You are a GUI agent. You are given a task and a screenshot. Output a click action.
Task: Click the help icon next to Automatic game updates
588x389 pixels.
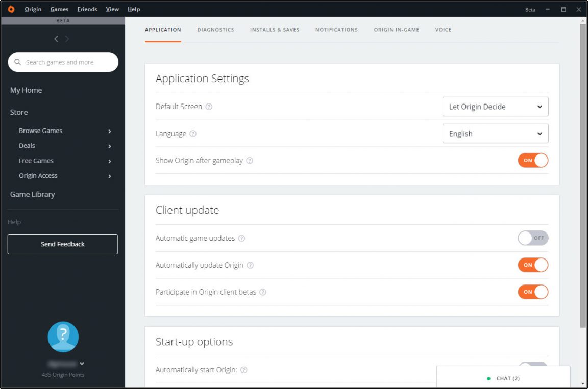pyautogui.click(x=241, y=238)
